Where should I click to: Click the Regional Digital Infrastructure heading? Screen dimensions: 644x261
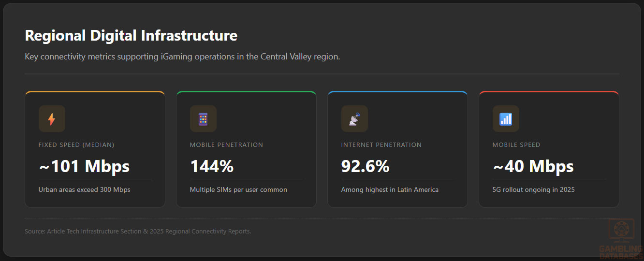pos(131,35)
